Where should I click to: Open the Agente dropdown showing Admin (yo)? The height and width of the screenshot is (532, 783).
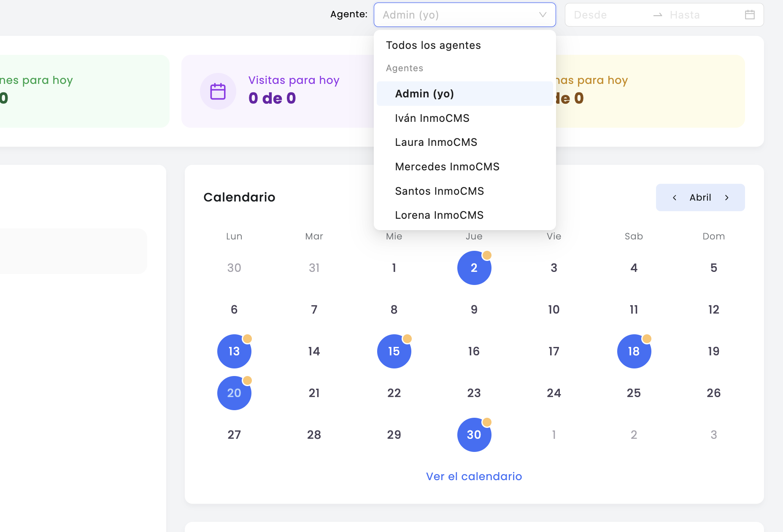point(464,15)
